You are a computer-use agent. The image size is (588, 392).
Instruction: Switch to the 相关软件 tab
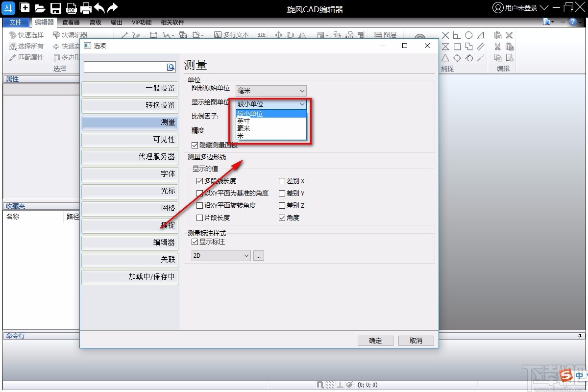[172, 22]
